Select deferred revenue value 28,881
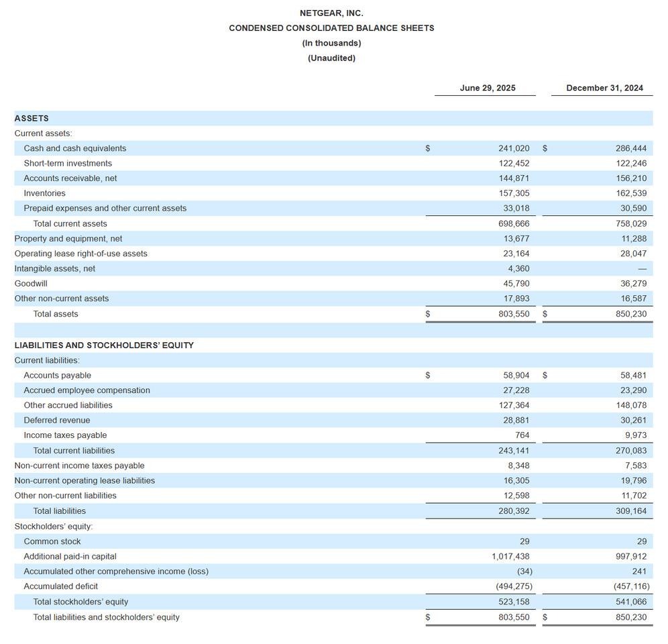 tap(516, 420)
